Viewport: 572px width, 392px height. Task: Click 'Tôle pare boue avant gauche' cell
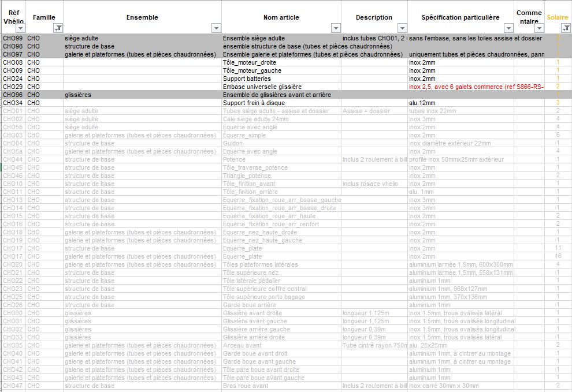point(281,378)
